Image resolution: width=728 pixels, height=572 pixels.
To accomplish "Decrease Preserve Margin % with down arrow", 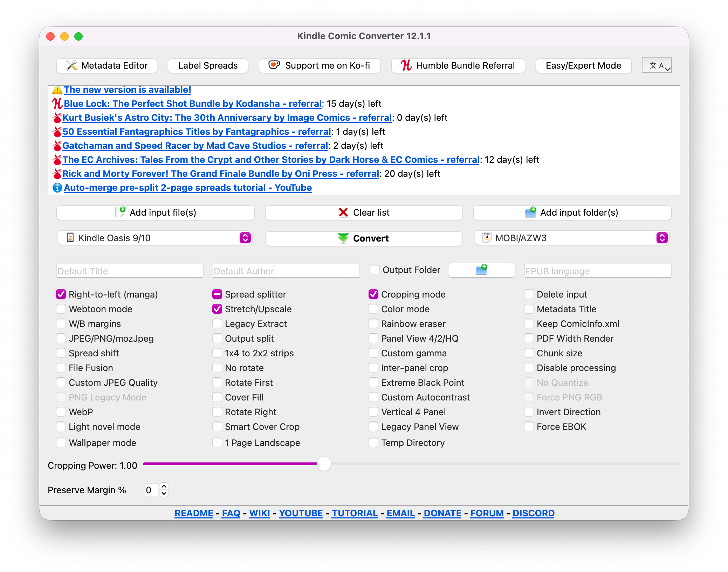I will pos(164,493).
